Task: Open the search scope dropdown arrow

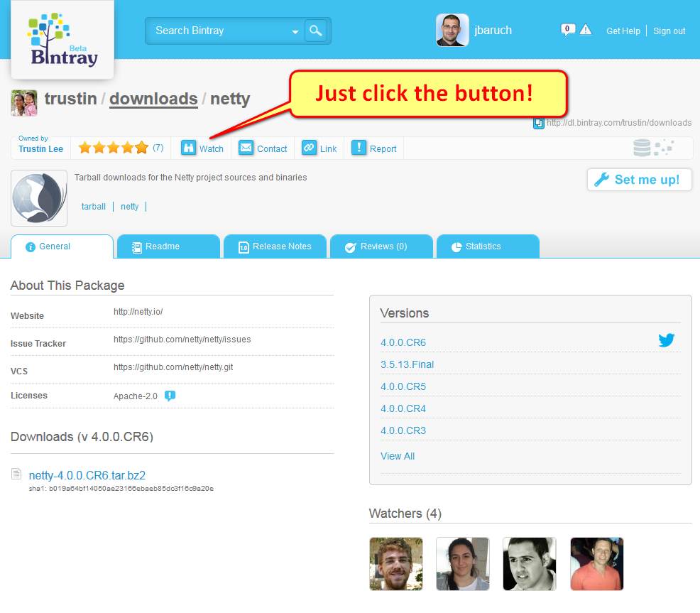Action: click(295, 32)
